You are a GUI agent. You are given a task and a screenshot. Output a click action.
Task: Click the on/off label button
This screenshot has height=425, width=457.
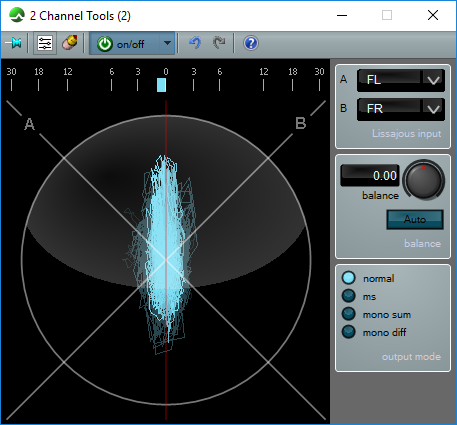pos(130,44)
